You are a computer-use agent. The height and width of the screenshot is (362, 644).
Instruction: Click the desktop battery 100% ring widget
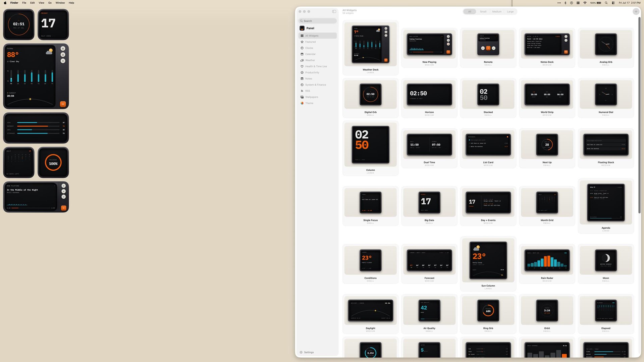click(53, 163)
